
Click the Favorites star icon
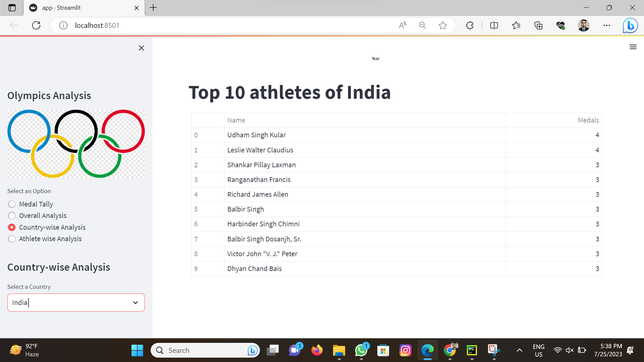pos(443,25)
